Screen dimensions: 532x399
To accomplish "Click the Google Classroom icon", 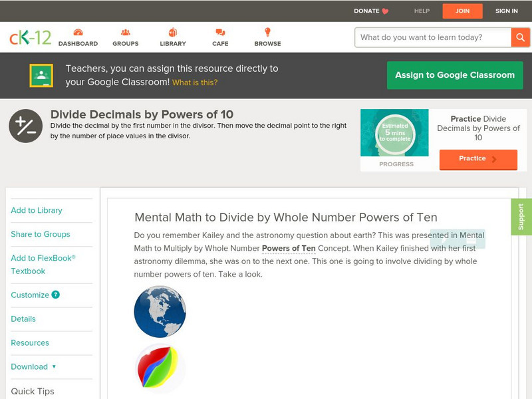I will click(41, 75).
